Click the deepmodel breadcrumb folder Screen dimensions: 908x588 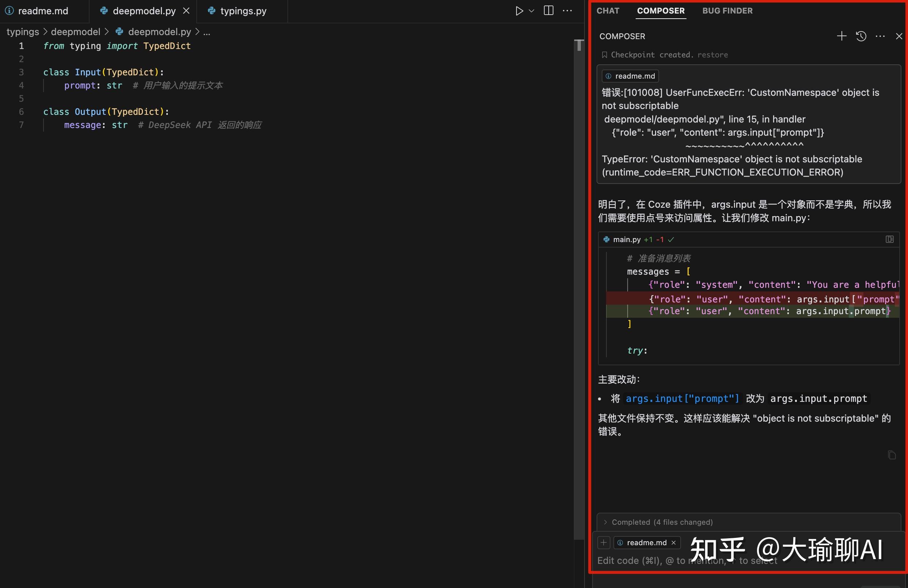click(x=76, y=32)
